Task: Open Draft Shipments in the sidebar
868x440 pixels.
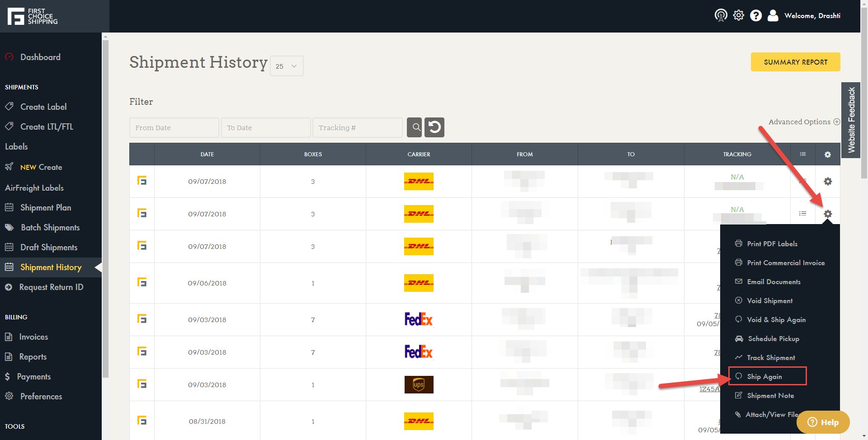Action: 49,248
